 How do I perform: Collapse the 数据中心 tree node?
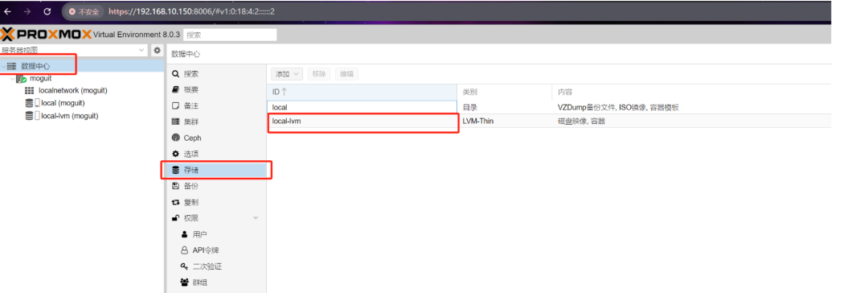3,67
